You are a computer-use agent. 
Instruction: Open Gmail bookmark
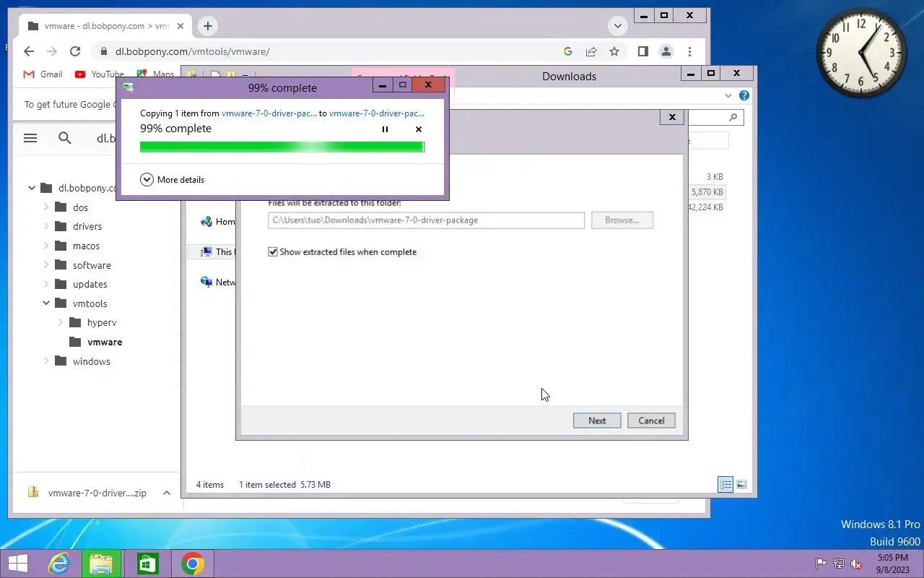pos(43,74)
